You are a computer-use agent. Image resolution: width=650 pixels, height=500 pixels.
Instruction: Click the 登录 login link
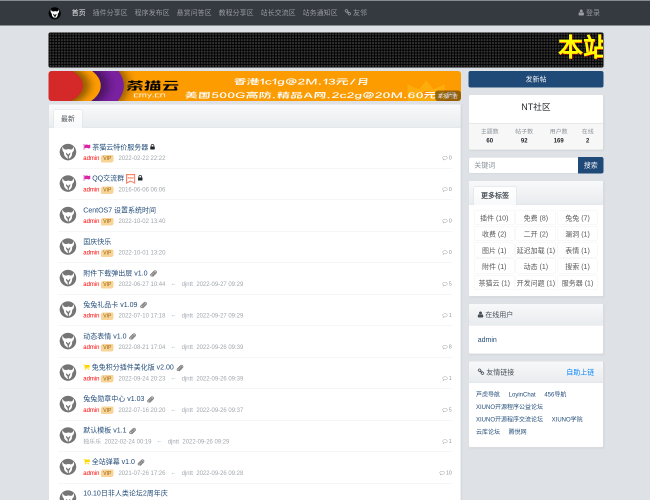589,13
